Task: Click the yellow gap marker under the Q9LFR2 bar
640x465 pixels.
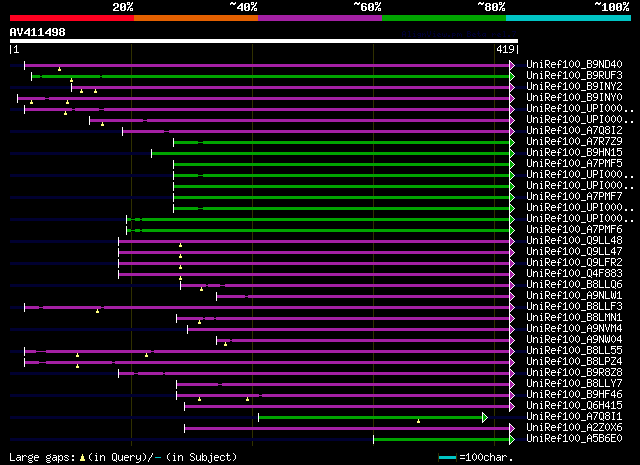Action: 180,267
